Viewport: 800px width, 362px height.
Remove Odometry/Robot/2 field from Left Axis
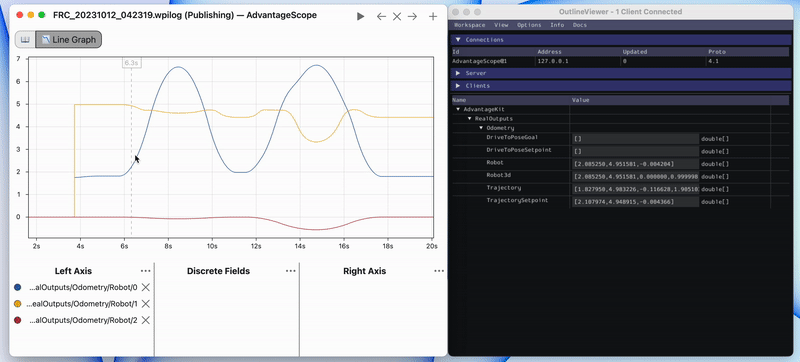click(x=145, y=320)
